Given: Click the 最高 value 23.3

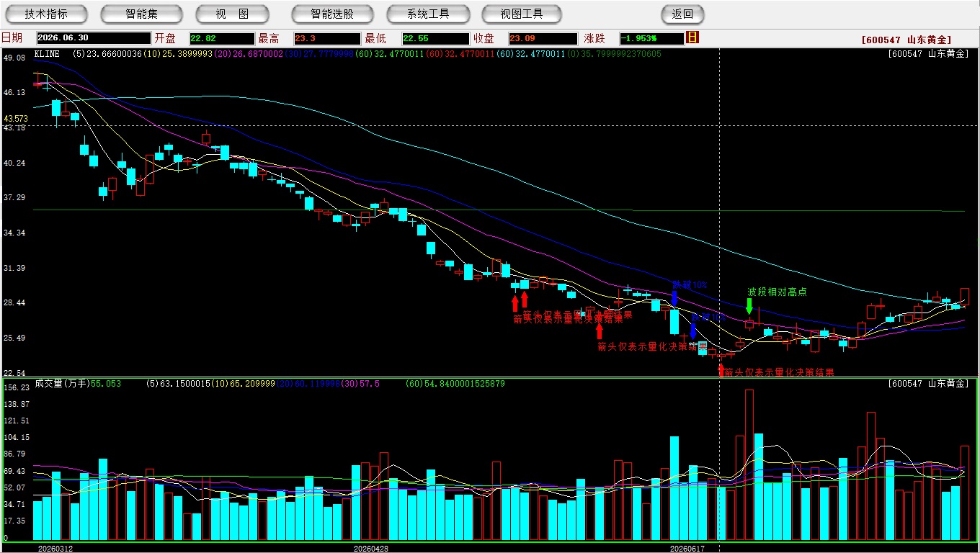Looking at the screenshot, I should point(326,38).
